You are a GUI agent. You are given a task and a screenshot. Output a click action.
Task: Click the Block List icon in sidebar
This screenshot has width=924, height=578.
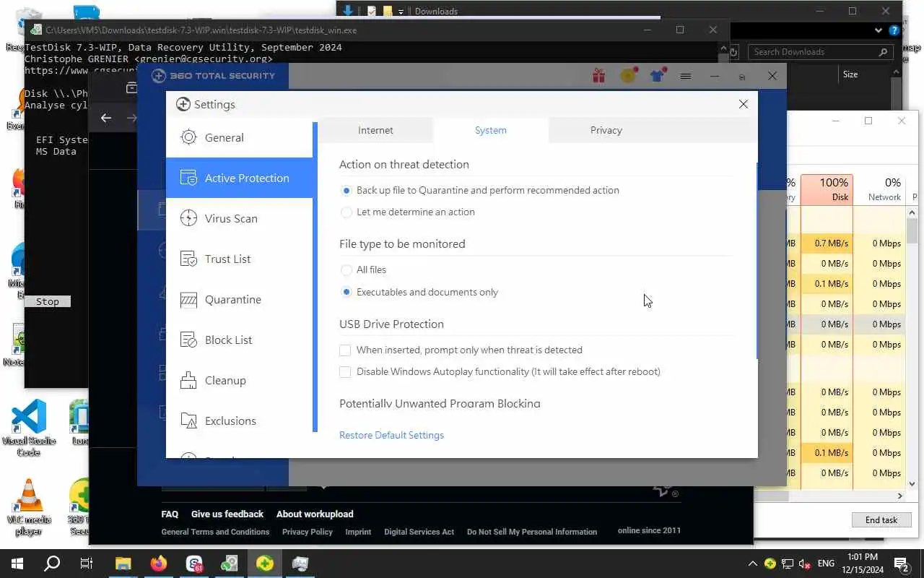[x=188, y=340]
